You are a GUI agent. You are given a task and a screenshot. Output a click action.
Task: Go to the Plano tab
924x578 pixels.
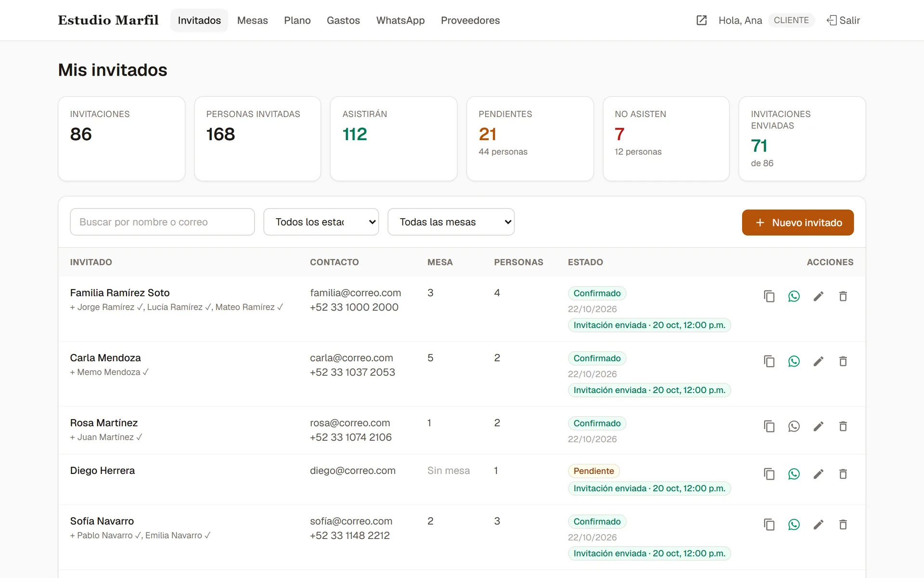pyautogui.click(x=297, y=20)
